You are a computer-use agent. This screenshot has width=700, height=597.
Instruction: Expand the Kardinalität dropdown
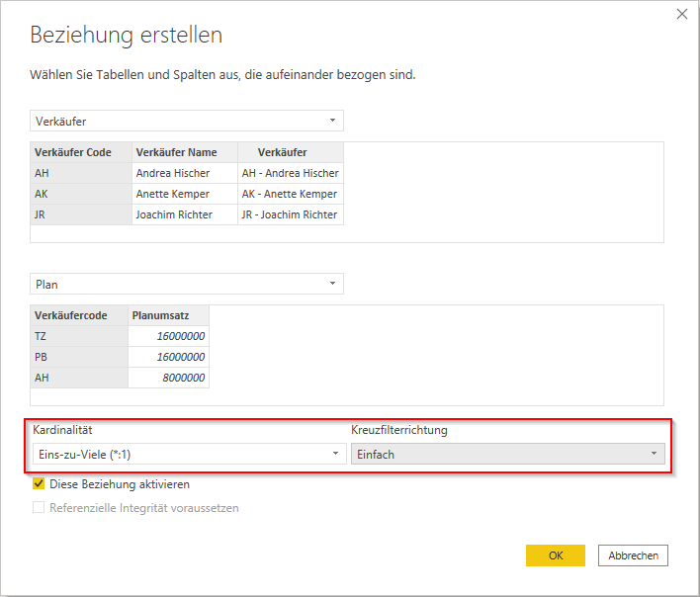tap(189, 454)
